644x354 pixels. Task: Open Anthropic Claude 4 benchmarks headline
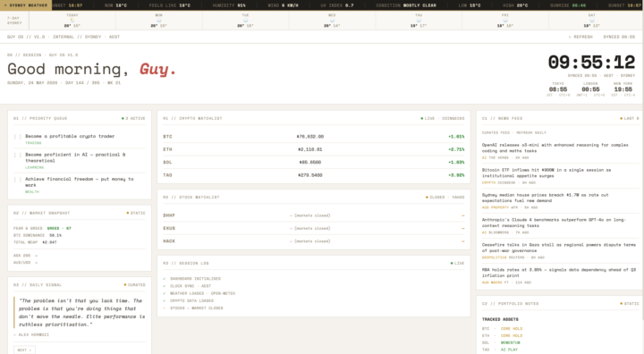pos(554,223)
